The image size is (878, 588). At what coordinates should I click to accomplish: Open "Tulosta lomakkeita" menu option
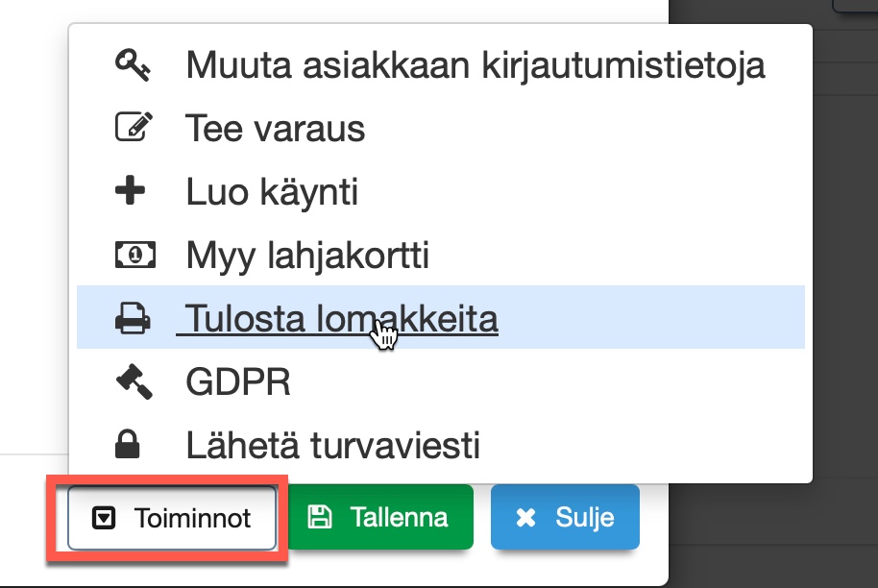click(x=342, y=319)
